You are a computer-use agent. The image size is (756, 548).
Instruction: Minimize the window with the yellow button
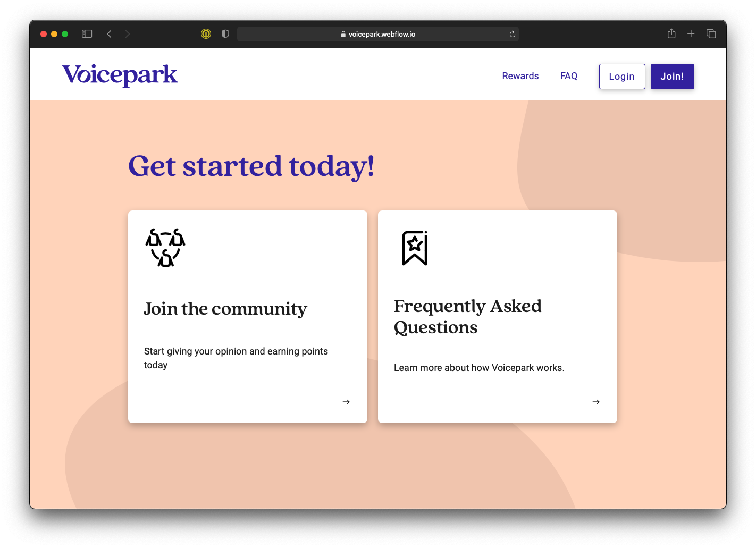click(54, 34)
